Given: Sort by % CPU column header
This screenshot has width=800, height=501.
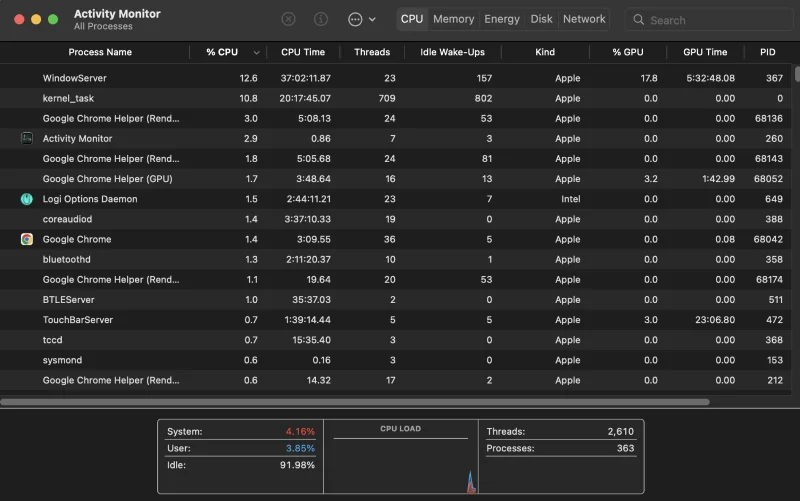Looking at the screenshot, I should [x=222, y=52].
